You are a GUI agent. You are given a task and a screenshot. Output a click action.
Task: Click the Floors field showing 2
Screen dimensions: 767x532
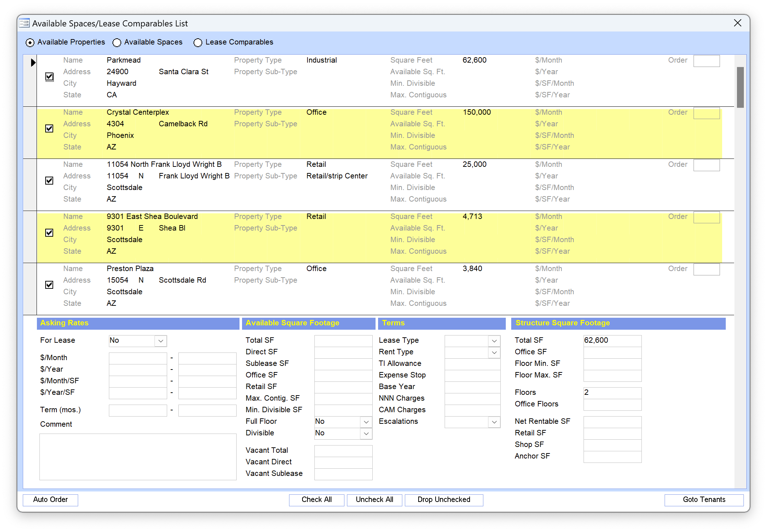613,393
